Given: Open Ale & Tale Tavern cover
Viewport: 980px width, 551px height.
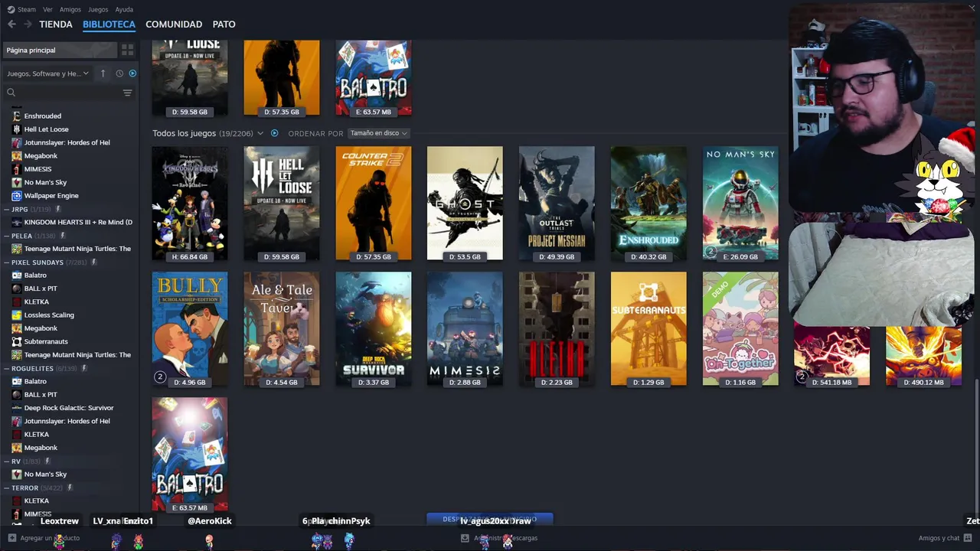Looking at the screenshot, I should pos(282,329).
